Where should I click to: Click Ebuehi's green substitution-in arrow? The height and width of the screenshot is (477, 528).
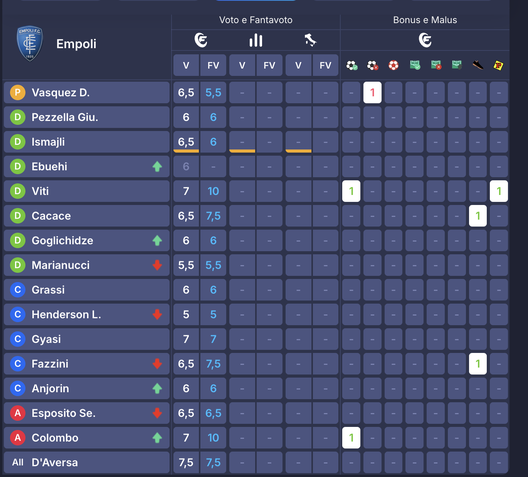tap(157, 167)
